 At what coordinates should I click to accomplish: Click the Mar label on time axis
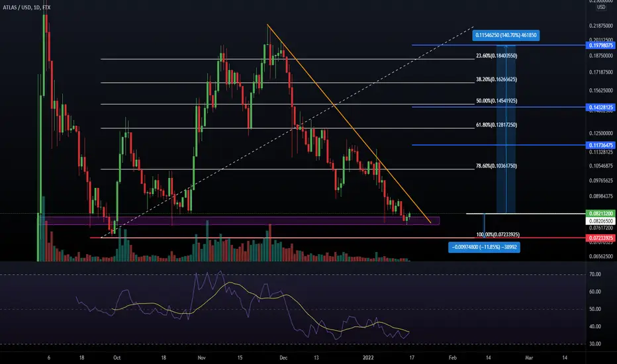[529, 357]
